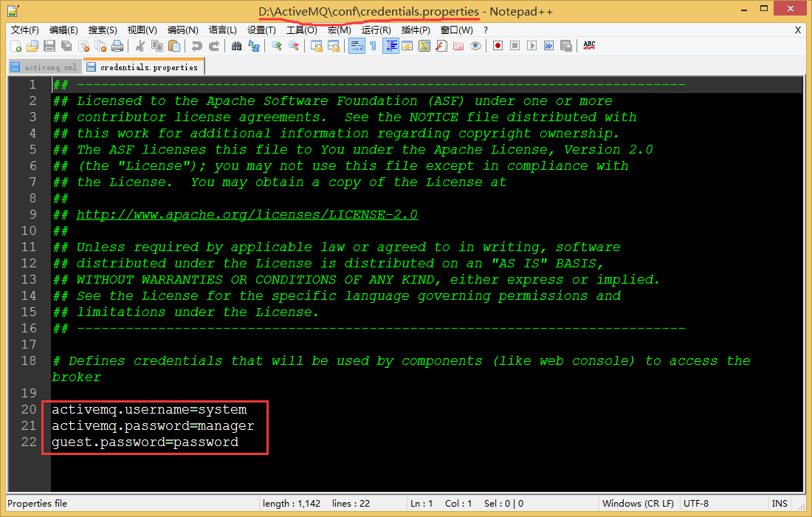Screen dimensions: 812x517
Task: Open the 文件(F) menu
Action: click(x=25, y=30)
